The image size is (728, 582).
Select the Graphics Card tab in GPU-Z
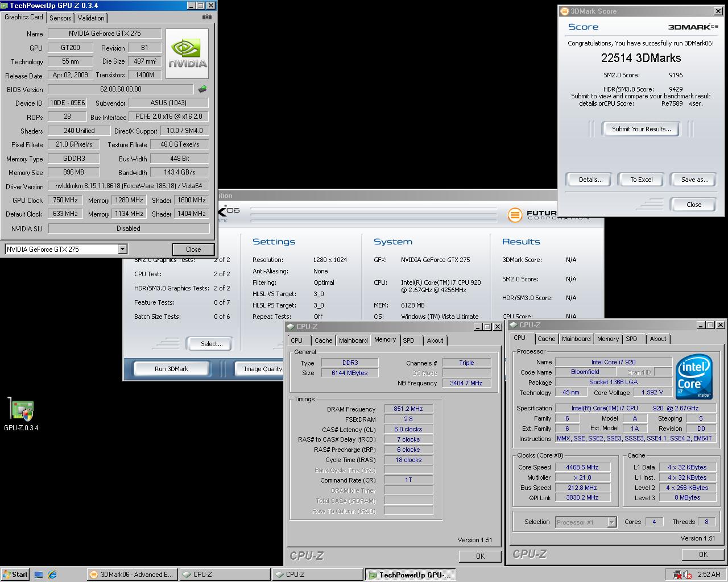pos(24,17)
